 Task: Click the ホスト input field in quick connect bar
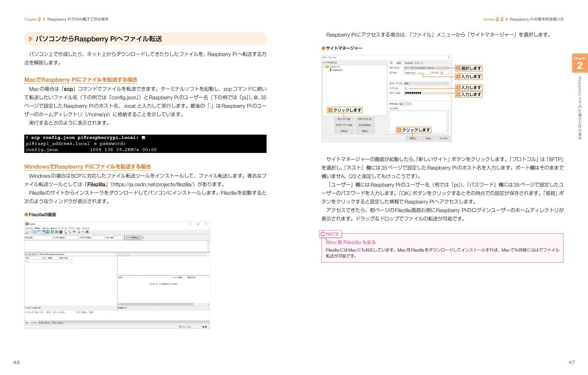42,237
